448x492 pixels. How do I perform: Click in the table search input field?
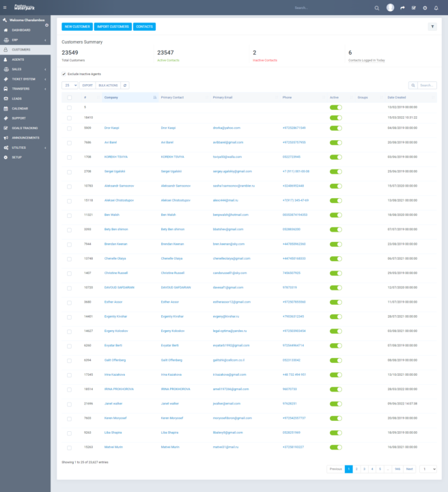tap(427, 85)
